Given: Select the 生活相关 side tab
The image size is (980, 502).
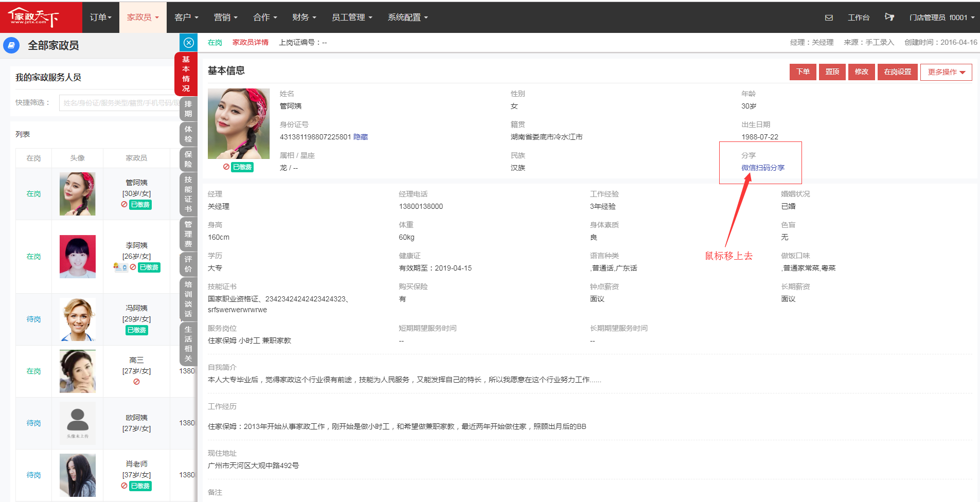Looking at the screenshot, I should coord(188,344).
